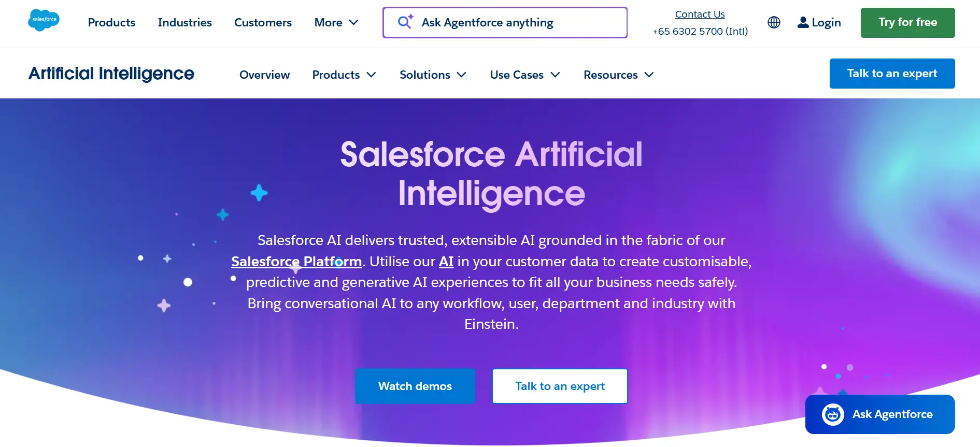Image resolution: width=980 pixels, height=447 pixels.
Task: Open the Solutions dropdown
Action: click(433, 75)
